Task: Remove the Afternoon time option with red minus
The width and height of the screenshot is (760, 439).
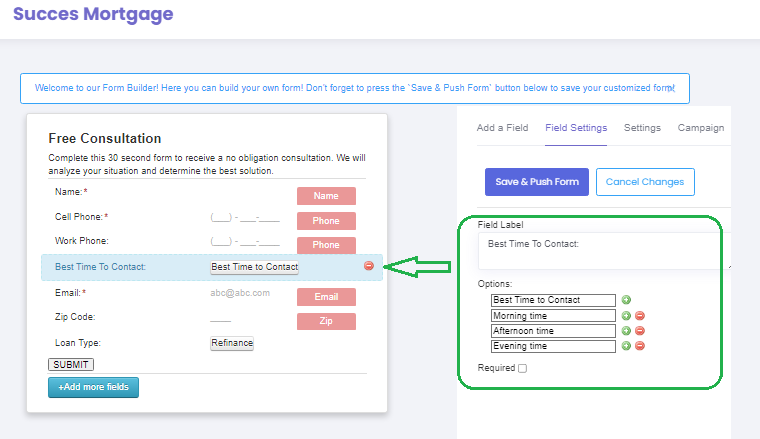Action: [x=640, y=330]
